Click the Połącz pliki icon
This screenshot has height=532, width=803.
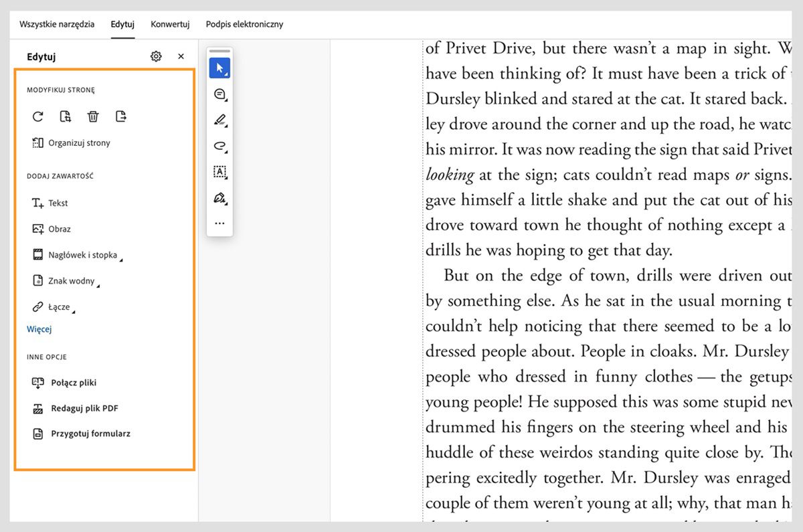pos(38,383)
